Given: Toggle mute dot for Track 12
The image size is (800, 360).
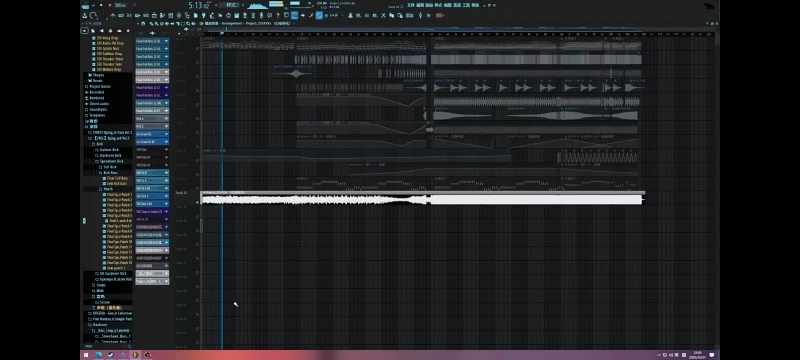Looking at the screenshot, I should coord(197,202).
